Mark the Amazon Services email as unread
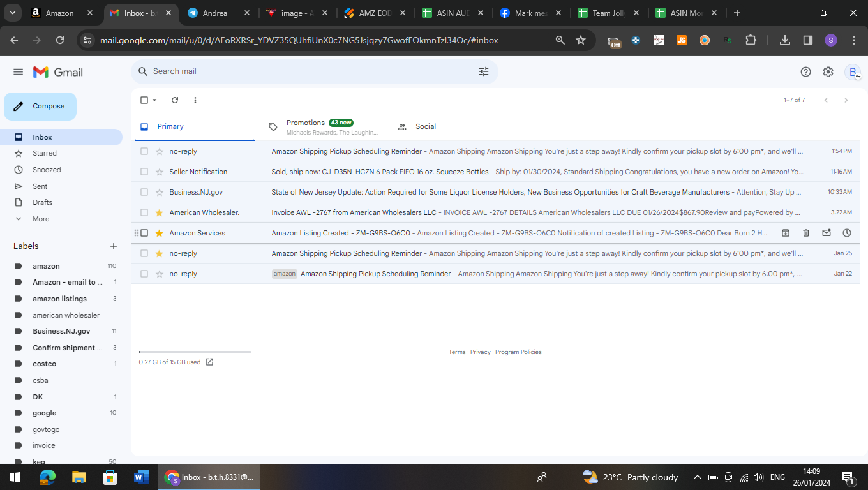 click(x=827, y=233)
